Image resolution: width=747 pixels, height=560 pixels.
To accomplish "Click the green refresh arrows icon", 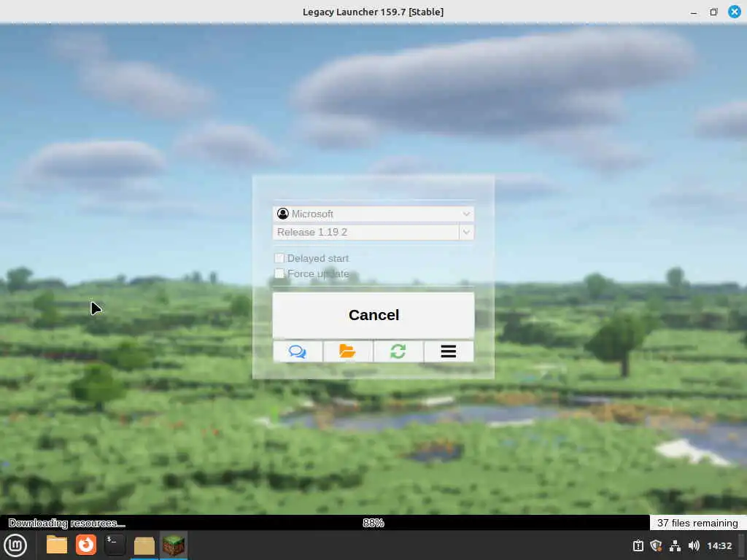I will pyautogui.click(x=398, y=351).
